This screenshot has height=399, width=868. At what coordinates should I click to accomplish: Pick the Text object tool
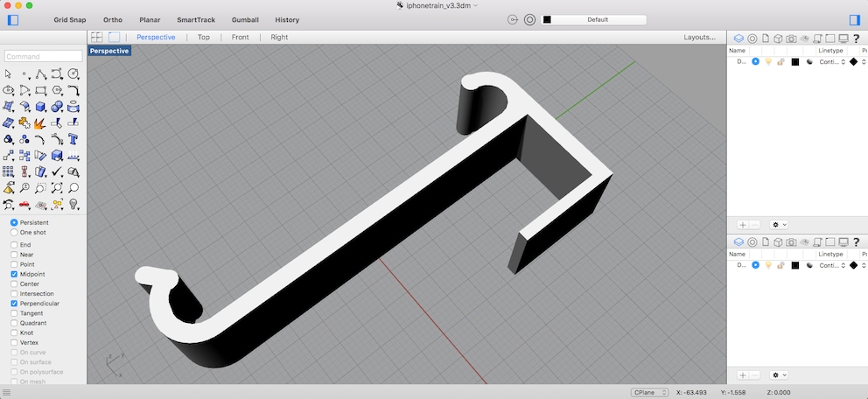[73, 139]
